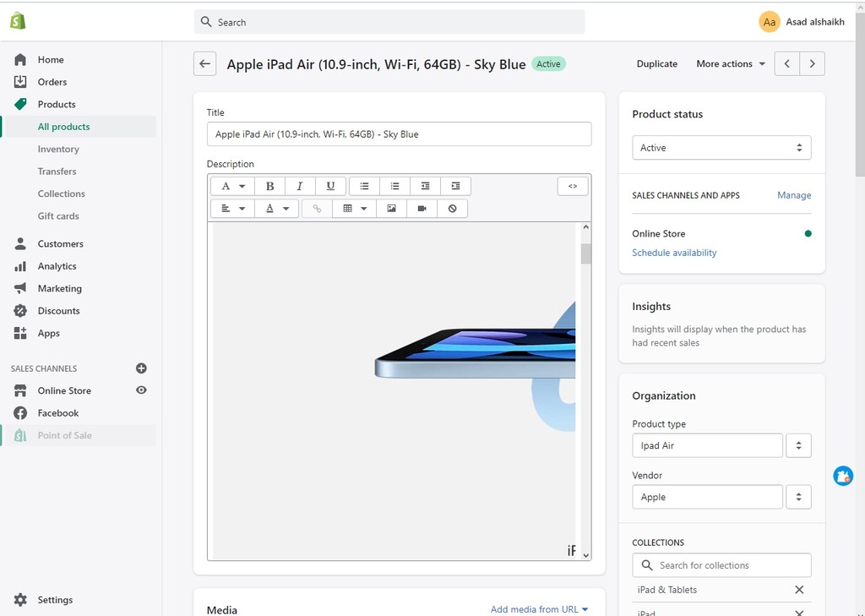
Task: View the Online Store eye icon
Action: tap(141, 390)
